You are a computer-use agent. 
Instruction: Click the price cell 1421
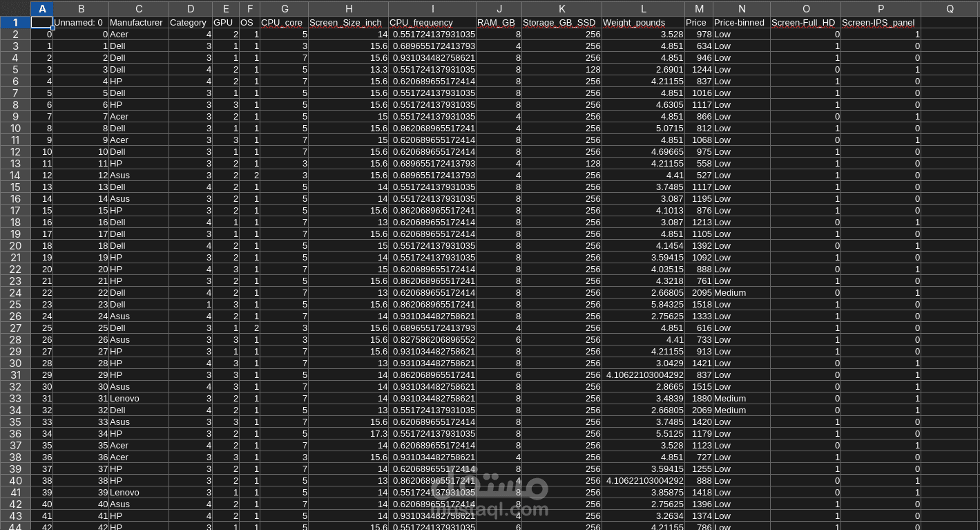pyautogui.click(x=699, y=363)
